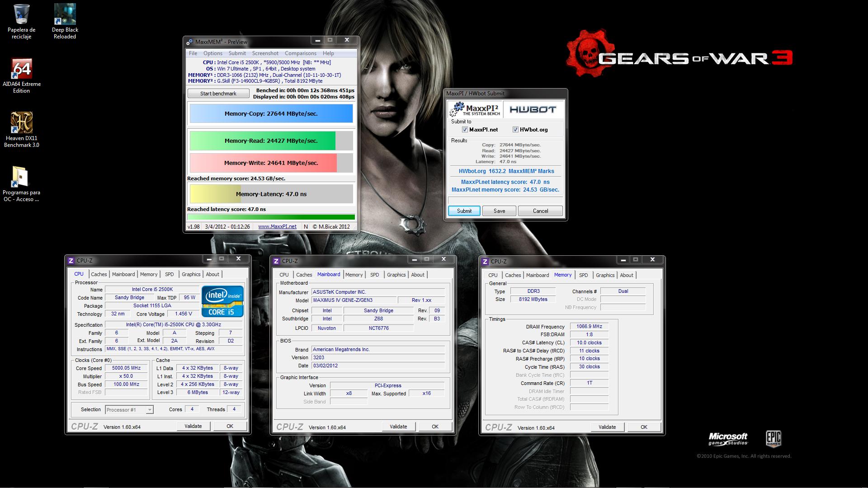Click the Command Rate 1T value
This screenshot has width=868, height=488.
[x=589, y=383]
